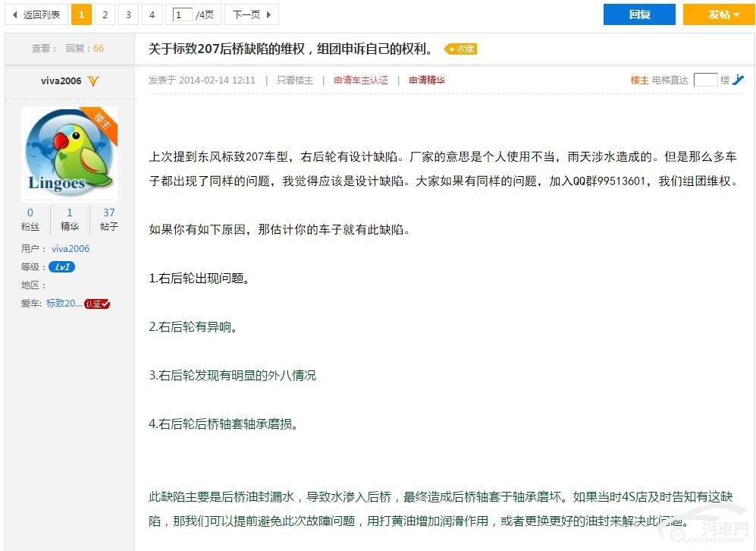Click 只看楼主 filter link

click(x=294, y=80)
